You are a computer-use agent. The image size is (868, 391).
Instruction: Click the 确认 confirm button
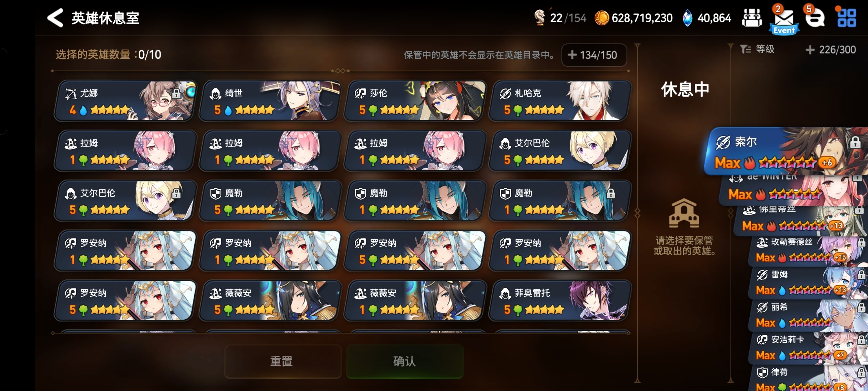[405, 361]
